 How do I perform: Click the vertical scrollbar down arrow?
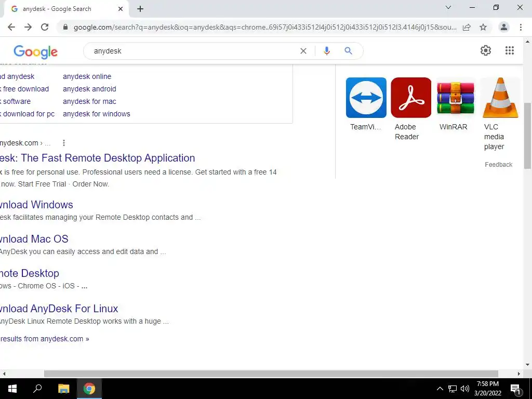point(528,365)
